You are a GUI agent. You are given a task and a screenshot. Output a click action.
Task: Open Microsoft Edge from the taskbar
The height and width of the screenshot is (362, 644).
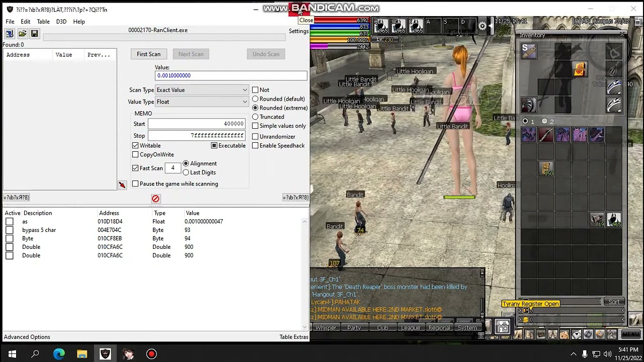tap(59, 354)
